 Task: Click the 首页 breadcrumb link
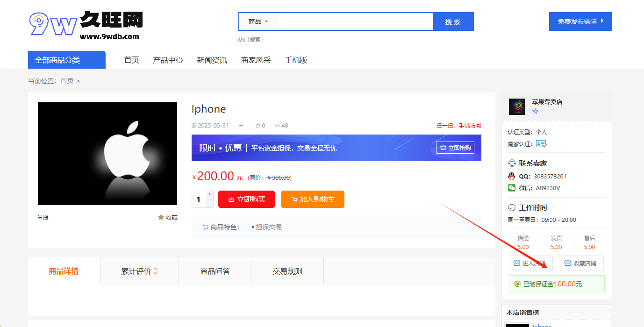[x=67, y=81]
